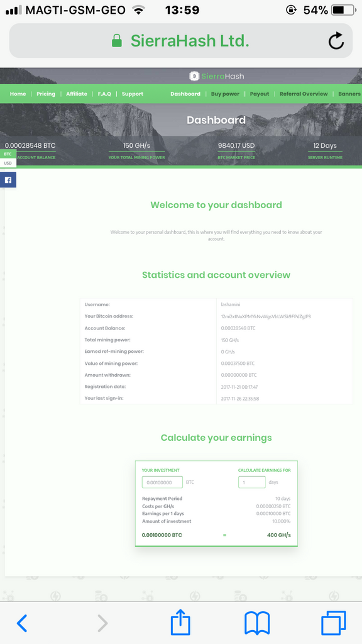Click the 10 days repayment period value
This screenshot has width=362, height=644.
coord(283,499)
